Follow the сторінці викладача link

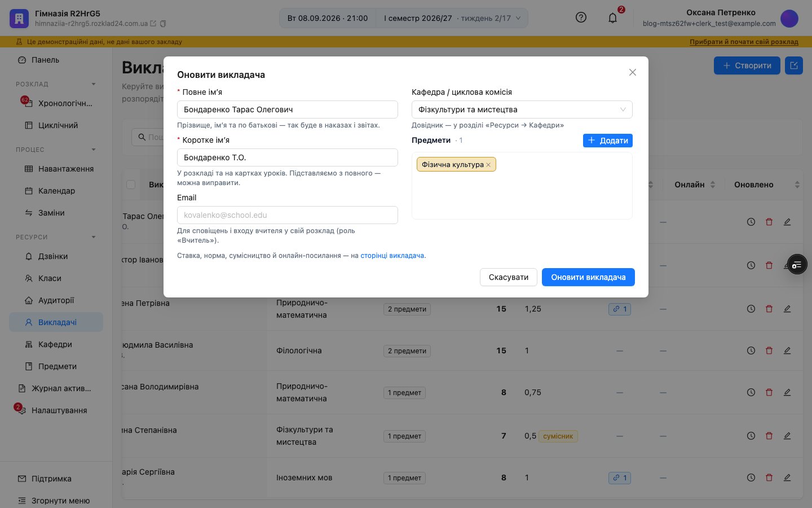tap(392, 256)
